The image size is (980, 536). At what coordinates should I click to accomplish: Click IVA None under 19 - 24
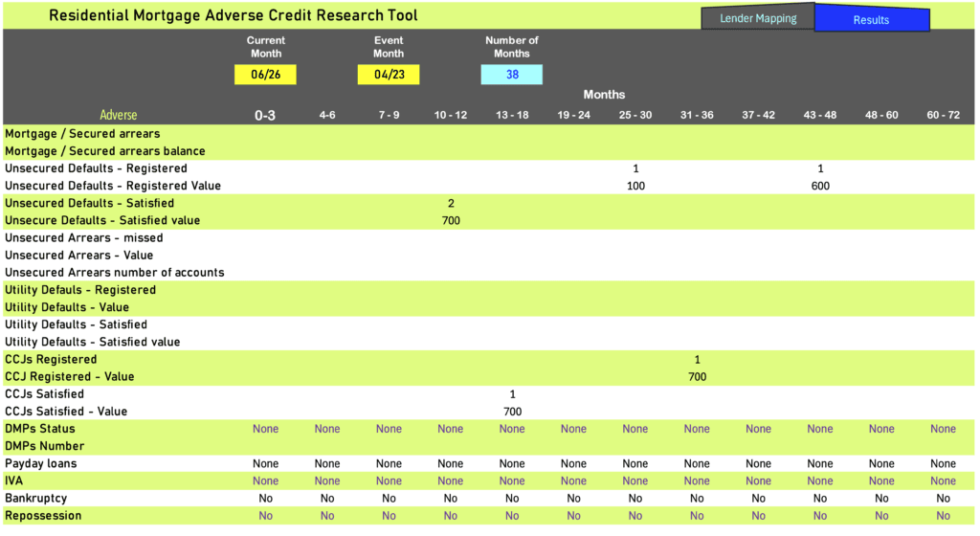tap(574, 481)
